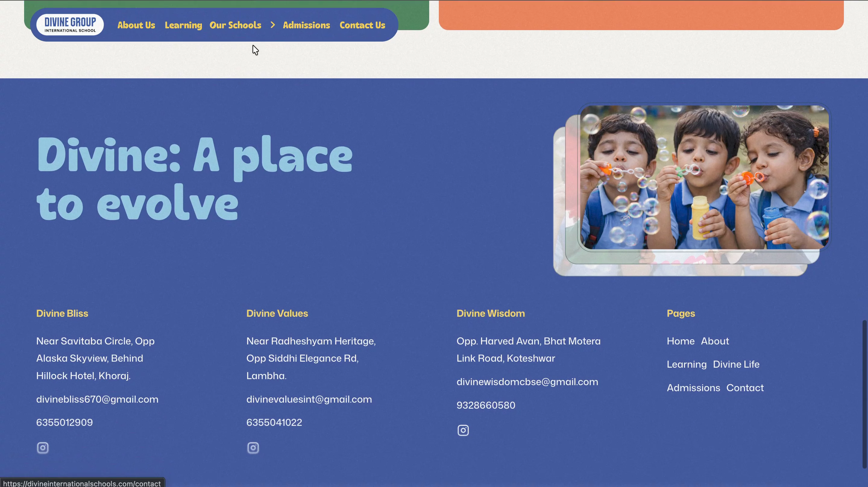Screen dimensions: 868x487
Task: Click the Divine Wisdom heading
Action: [491, 313]
